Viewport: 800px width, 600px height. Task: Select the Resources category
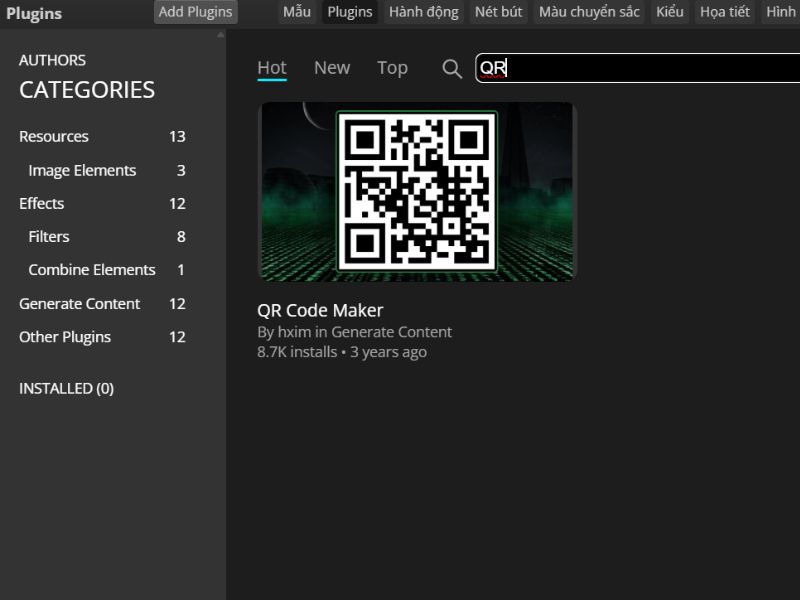pyautogui.click(x=102, y=136)
